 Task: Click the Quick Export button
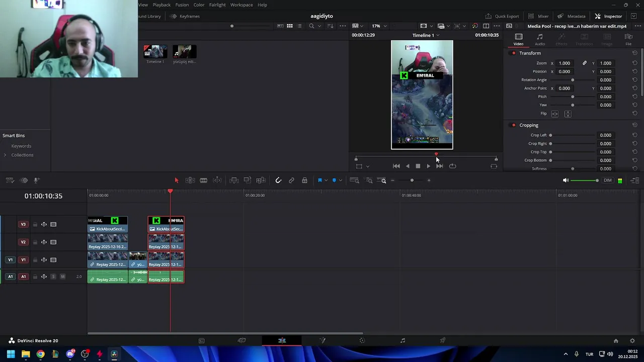pos(502,16)
